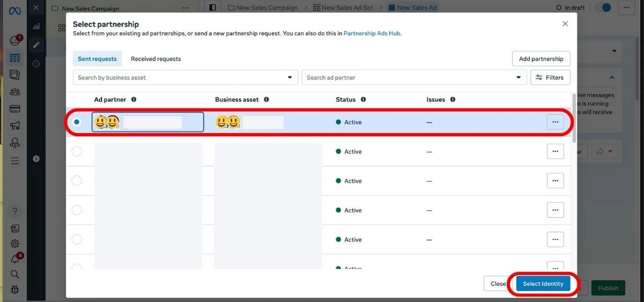Open the bar chart icon in editor rail
This screenshot has height=302, width=644.
click(36, 26)
